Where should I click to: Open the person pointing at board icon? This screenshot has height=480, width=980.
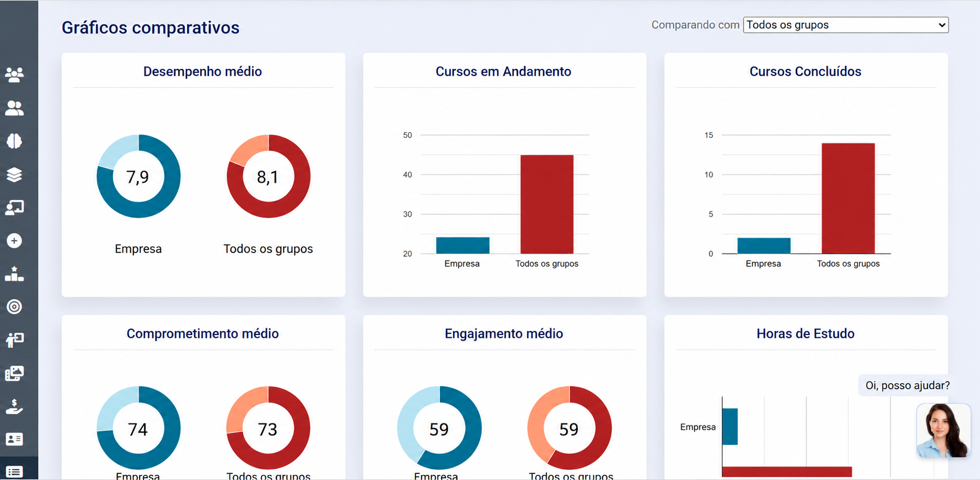tap(14, 340)
